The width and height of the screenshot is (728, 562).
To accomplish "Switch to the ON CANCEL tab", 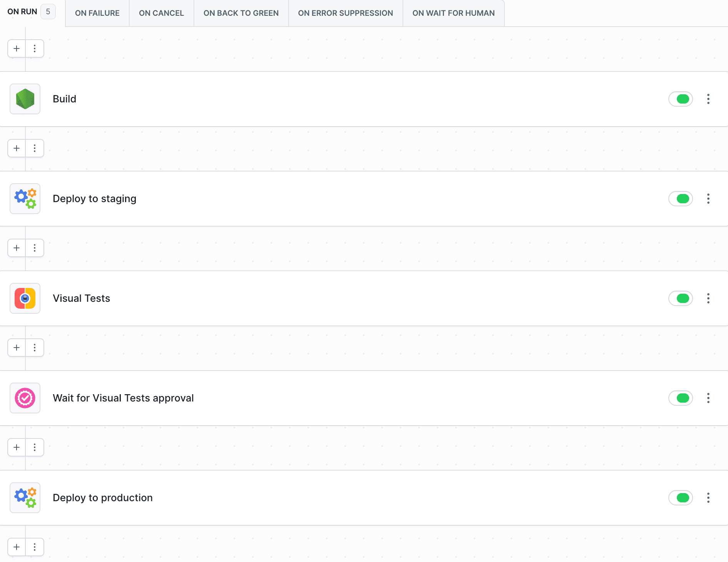I will pyautogui.click(x=162, y=13).
